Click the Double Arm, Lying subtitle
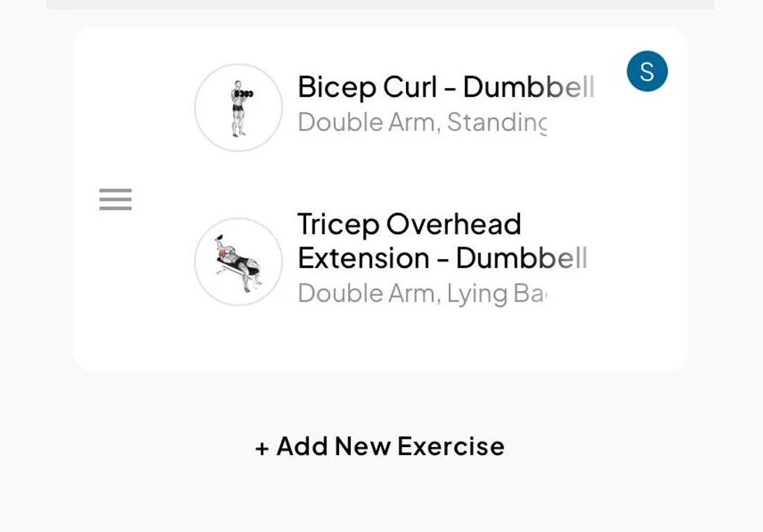Image resolution: width=763 pixels, height=532 pixels. 422,294
